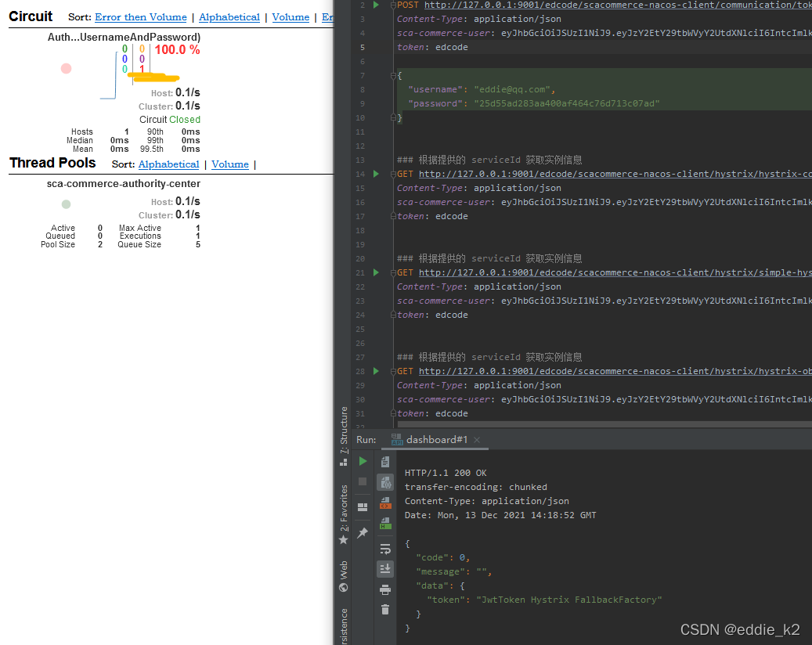Select the dashboard#1 tab

coord(437,439)
